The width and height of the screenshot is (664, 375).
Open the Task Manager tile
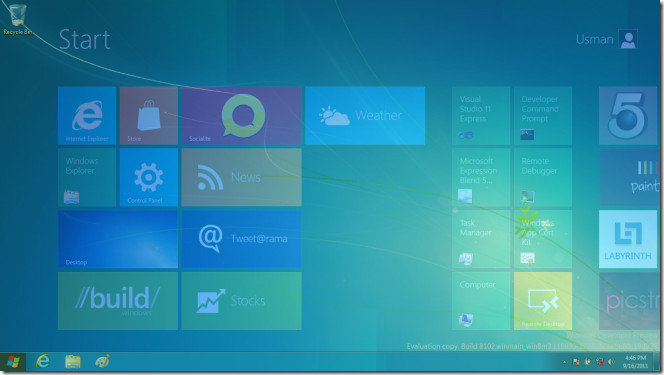point(481,239)
